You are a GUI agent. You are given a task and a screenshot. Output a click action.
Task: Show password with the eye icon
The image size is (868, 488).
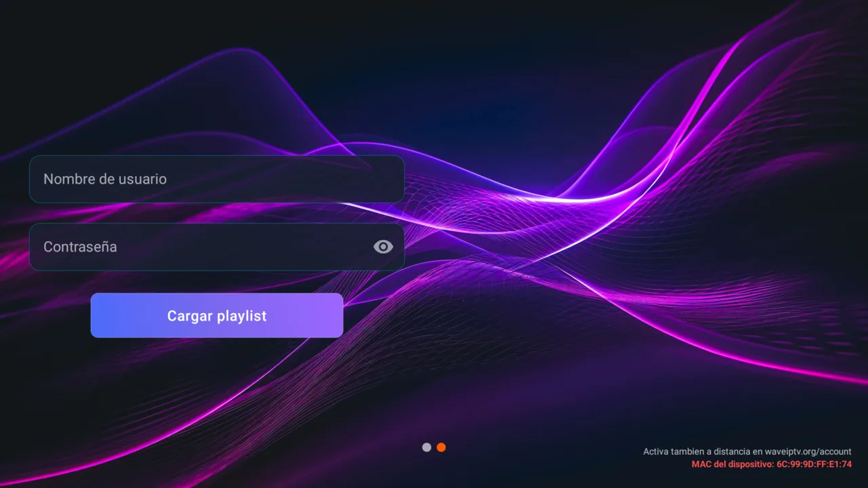click(x=383, y=247)
